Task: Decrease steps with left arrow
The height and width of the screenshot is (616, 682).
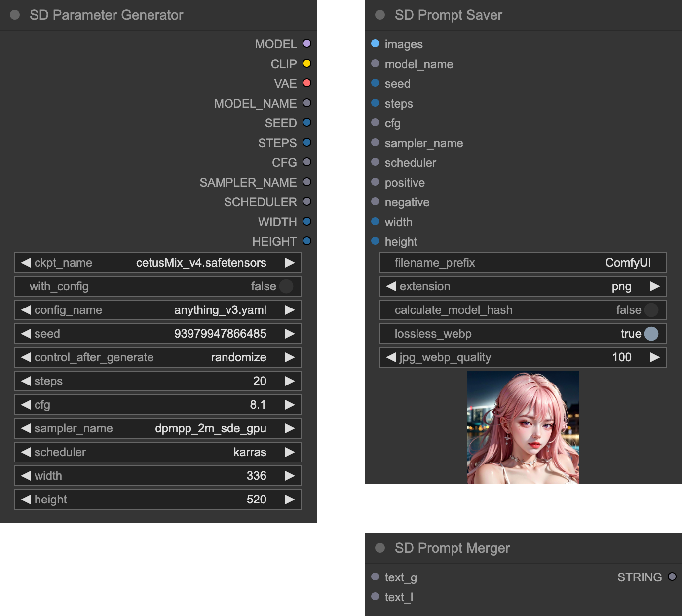Action: 26,381
